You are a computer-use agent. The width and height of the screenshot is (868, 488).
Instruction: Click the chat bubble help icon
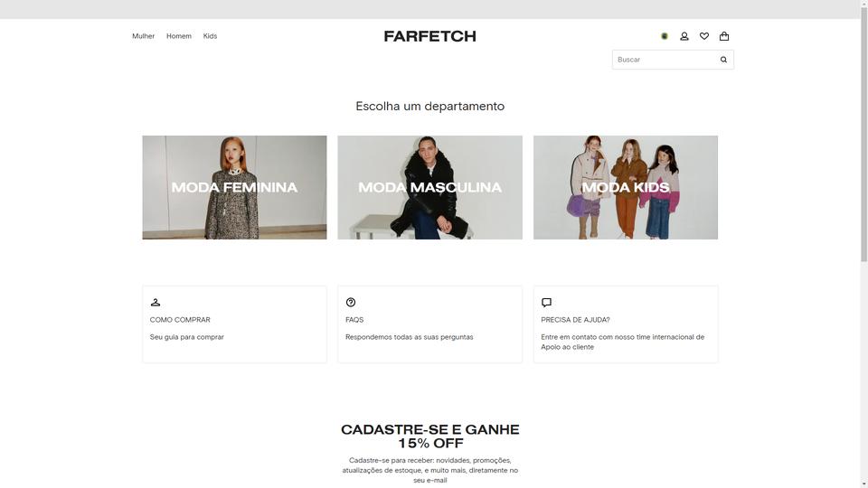tap(546, 302)
